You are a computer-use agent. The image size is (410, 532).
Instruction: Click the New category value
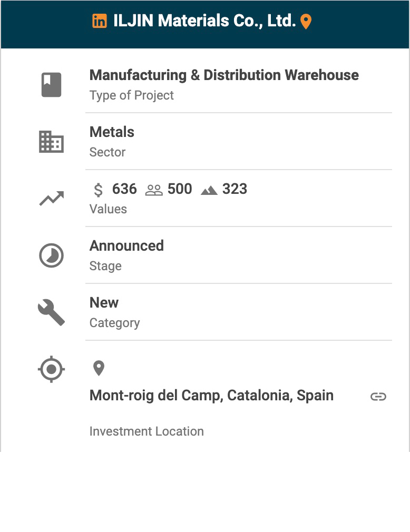tap(104, 303)
